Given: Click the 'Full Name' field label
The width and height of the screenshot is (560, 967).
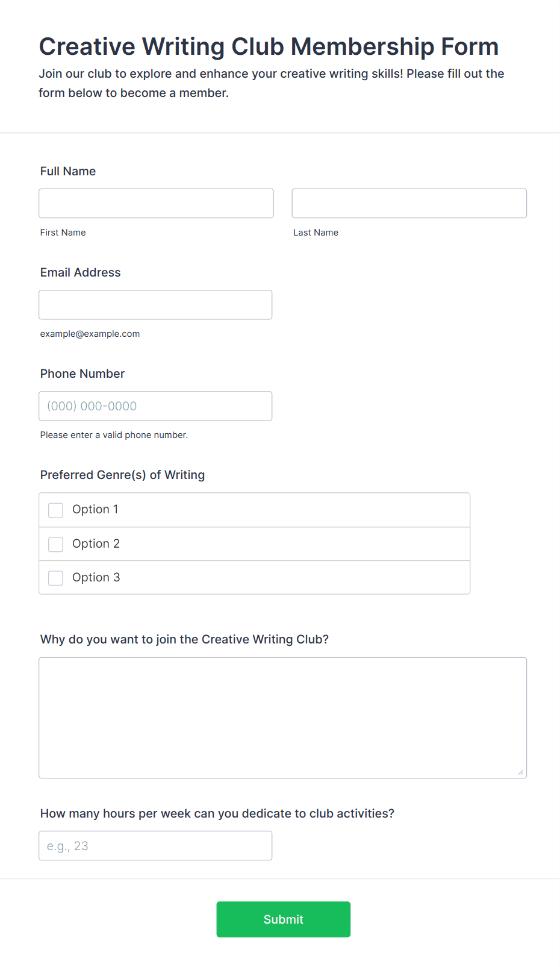Looking at the screenshot, I should click(x=68, y=171).
